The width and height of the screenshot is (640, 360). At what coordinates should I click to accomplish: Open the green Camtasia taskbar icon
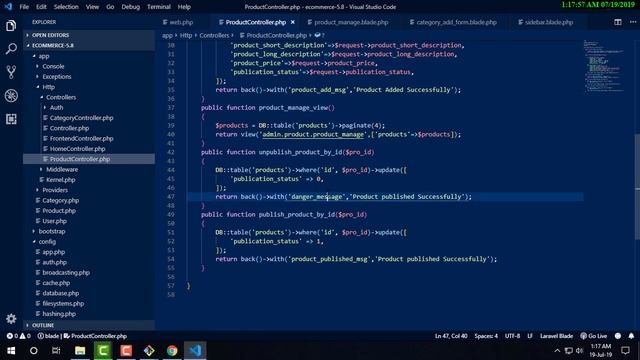(x=103, y=351)
